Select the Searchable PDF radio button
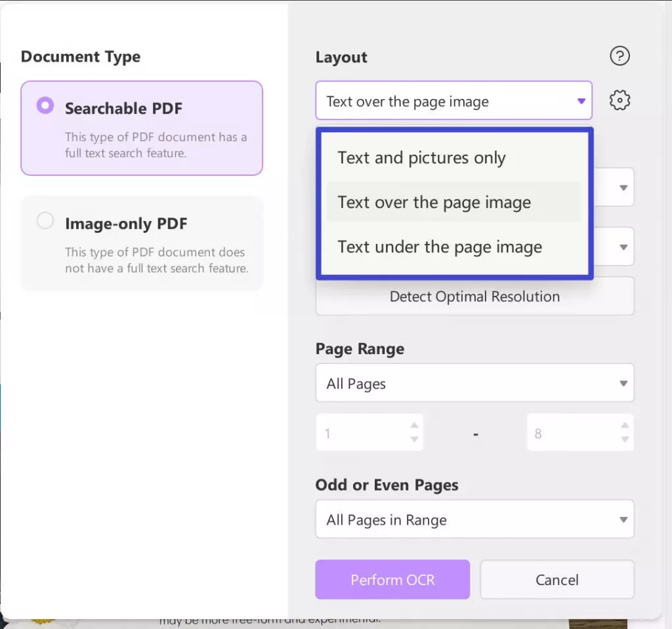Image resolution: width=672 pixels, height=629 pixels. [x=45, y=106]
